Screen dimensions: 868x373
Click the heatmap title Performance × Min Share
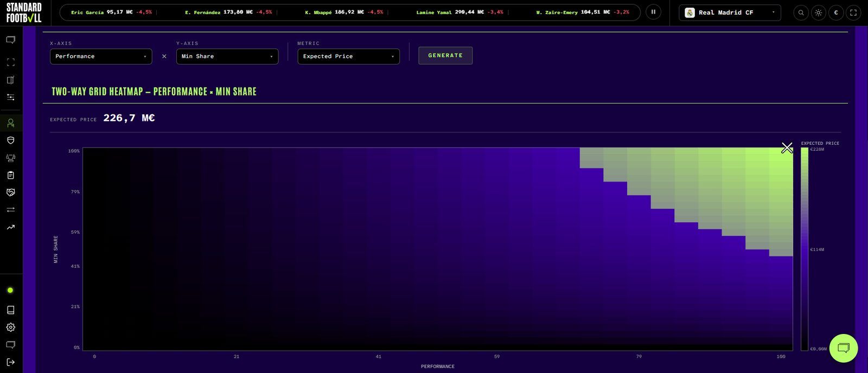coord(154,92)
